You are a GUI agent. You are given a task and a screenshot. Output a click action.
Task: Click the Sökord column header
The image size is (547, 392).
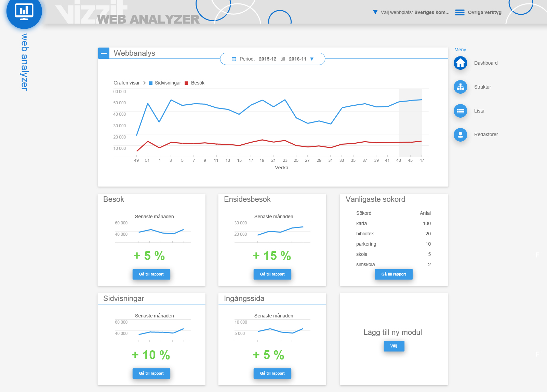pos(364,213)
